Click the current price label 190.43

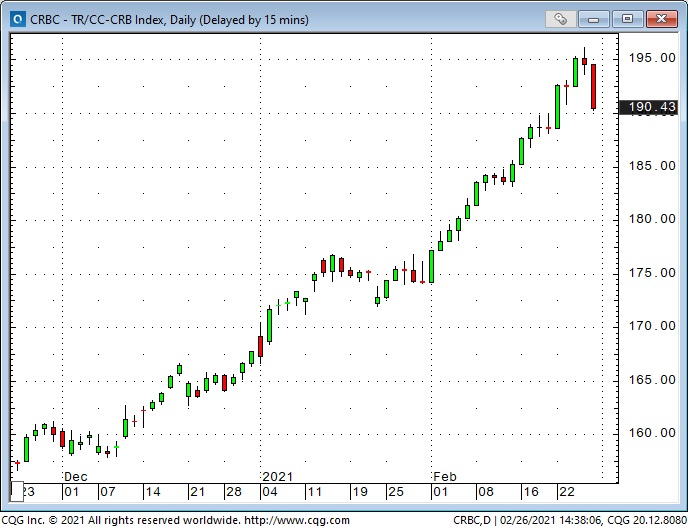click(x=648, y=107)
